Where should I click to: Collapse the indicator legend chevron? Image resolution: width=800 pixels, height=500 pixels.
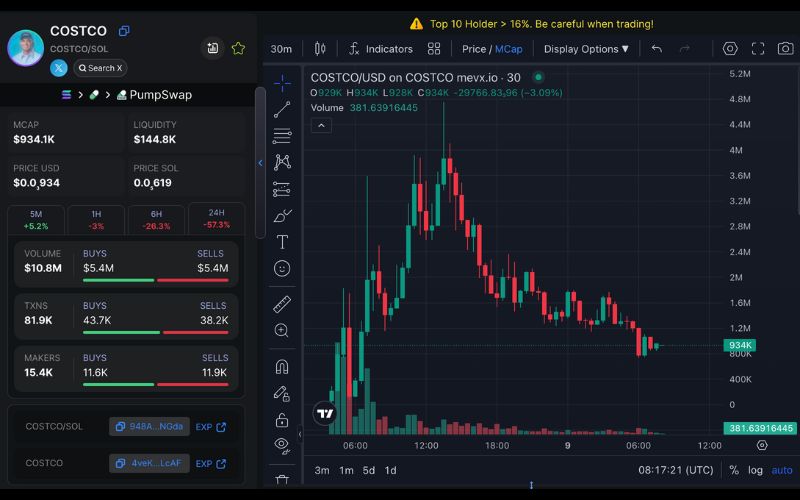point(321,125)
